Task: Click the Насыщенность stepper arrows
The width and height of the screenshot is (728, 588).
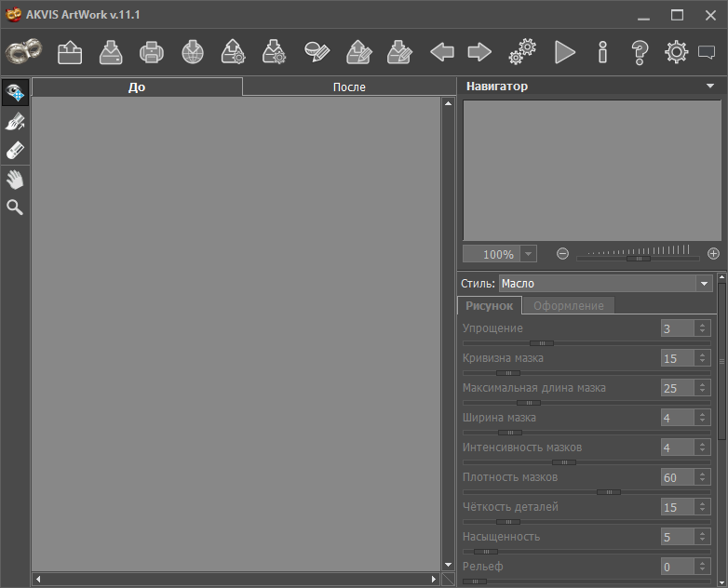Action: point(703,537)
